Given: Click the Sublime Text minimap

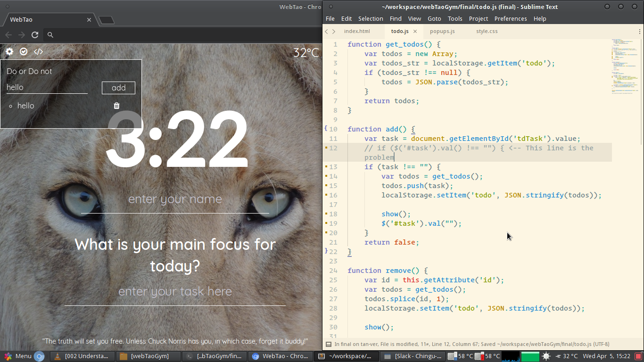Looking at the screenshot, I should (x=626, y=66).
